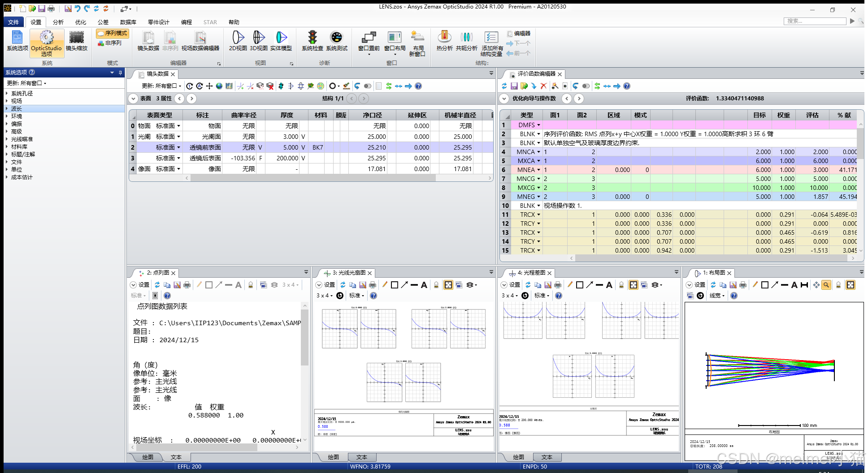Image resolution: width=868 pixels, height=473 pixels.
Task: Pin the 系统选项 panel
Action: tap(120, 73)
